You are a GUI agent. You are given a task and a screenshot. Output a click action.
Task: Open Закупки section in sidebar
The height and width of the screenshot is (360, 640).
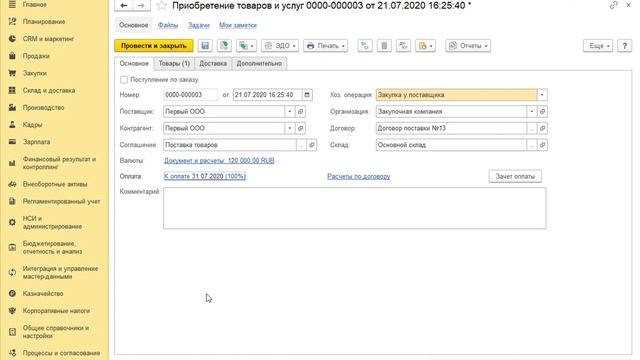pos(35,73)
